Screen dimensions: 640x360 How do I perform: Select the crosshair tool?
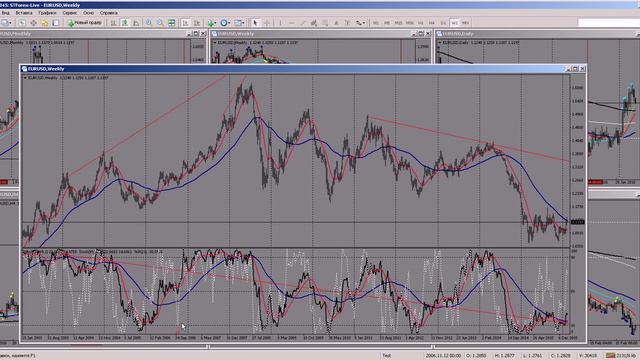coord(267,23)
